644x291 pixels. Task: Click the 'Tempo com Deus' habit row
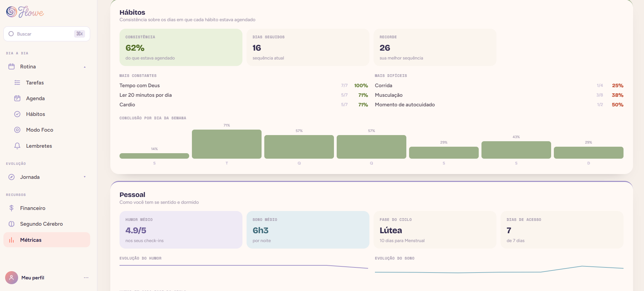(x=244, y=85)
